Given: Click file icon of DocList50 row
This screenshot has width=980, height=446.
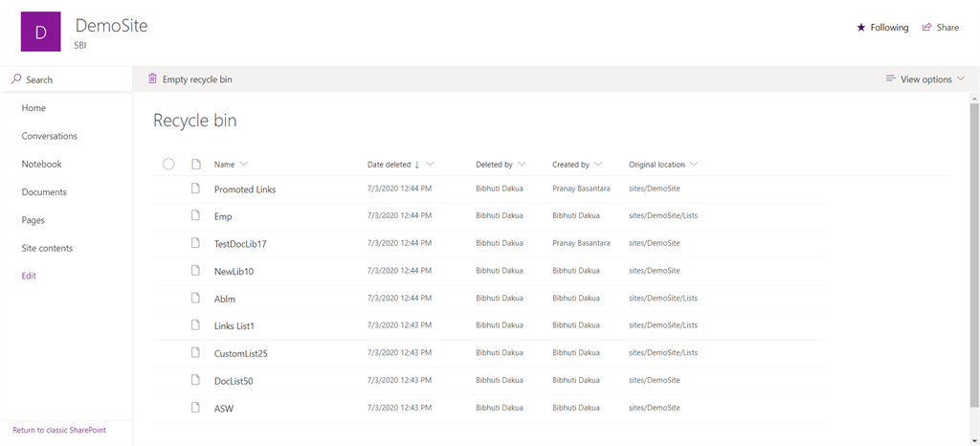Looking at the screenshot, I should coord(195,380).
